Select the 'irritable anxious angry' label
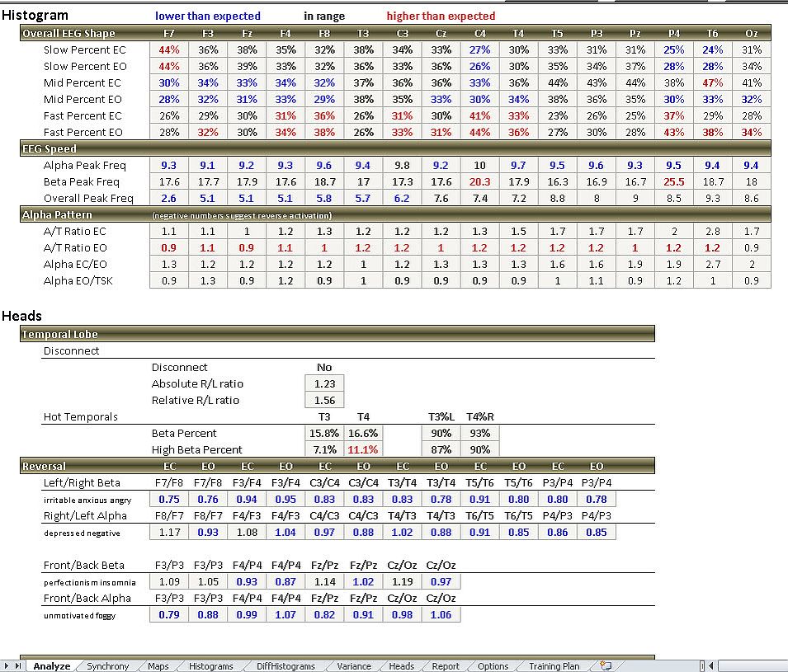The image size is (788, 672). [87, 500]
